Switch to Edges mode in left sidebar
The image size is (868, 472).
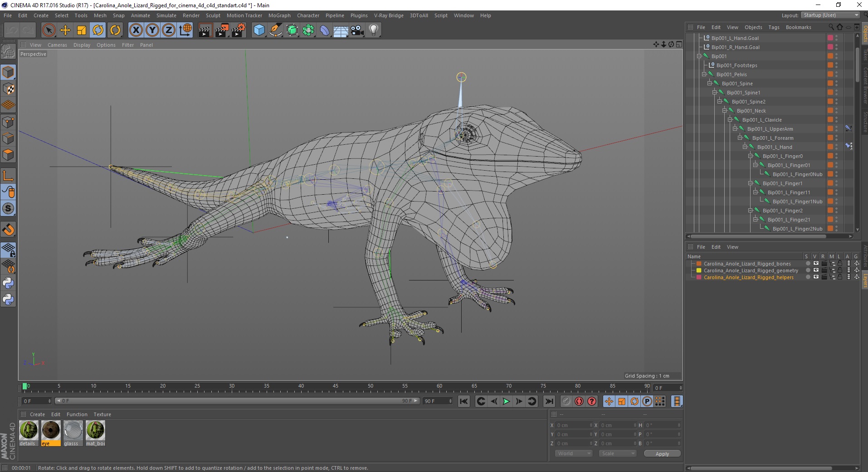click(x=8, y=138)
